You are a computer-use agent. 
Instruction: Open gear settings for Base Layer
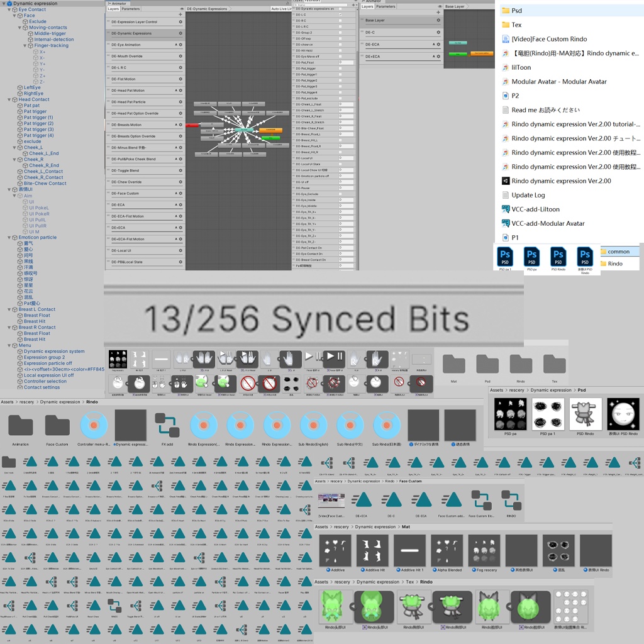pos(438,20)
